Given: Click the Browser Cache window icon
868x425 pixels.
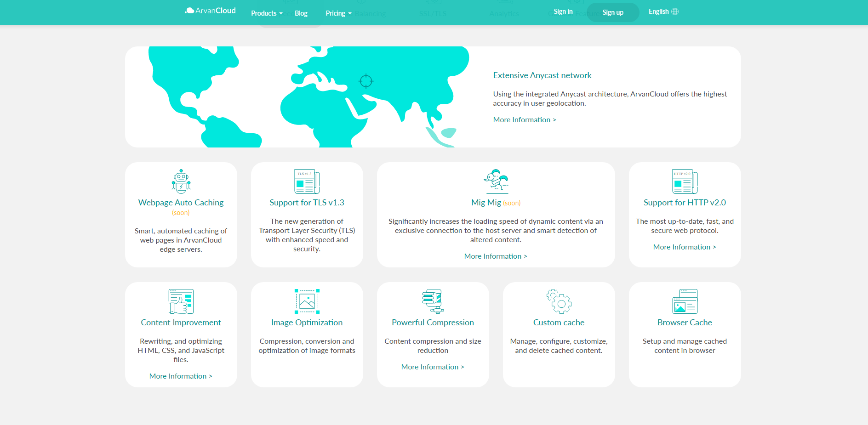Looking at the screenshot, I should point(685,301).
